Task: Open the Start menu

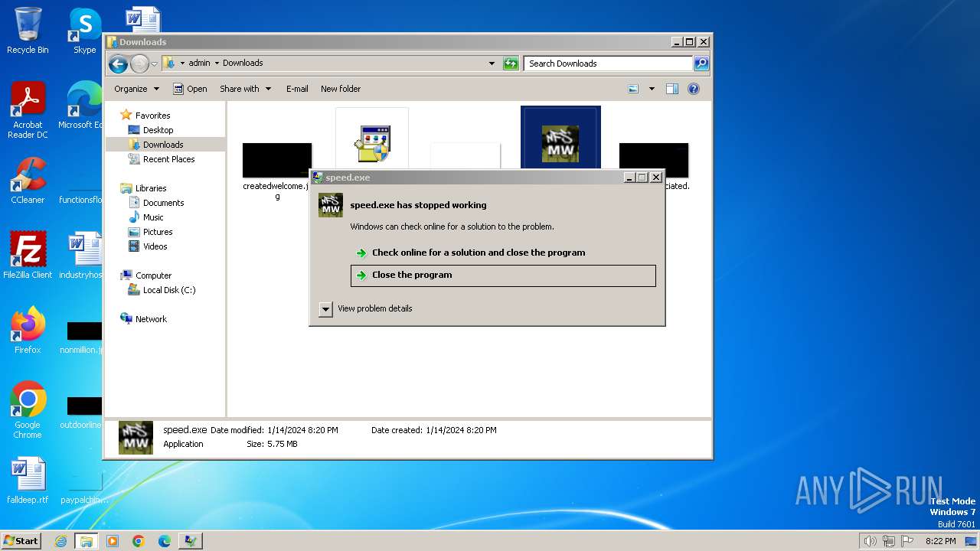Action: [21, 541]
